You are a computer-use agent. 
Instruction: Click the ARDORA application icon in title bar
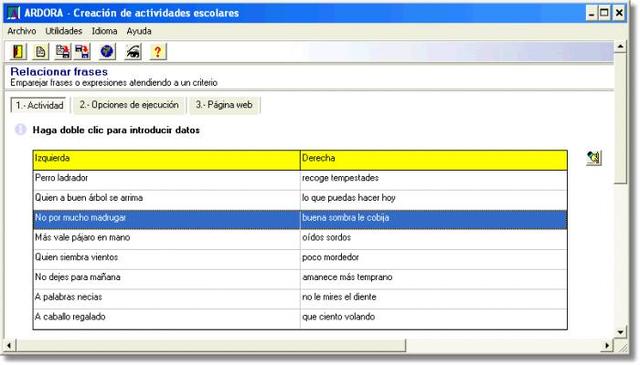tap(13, 13)
